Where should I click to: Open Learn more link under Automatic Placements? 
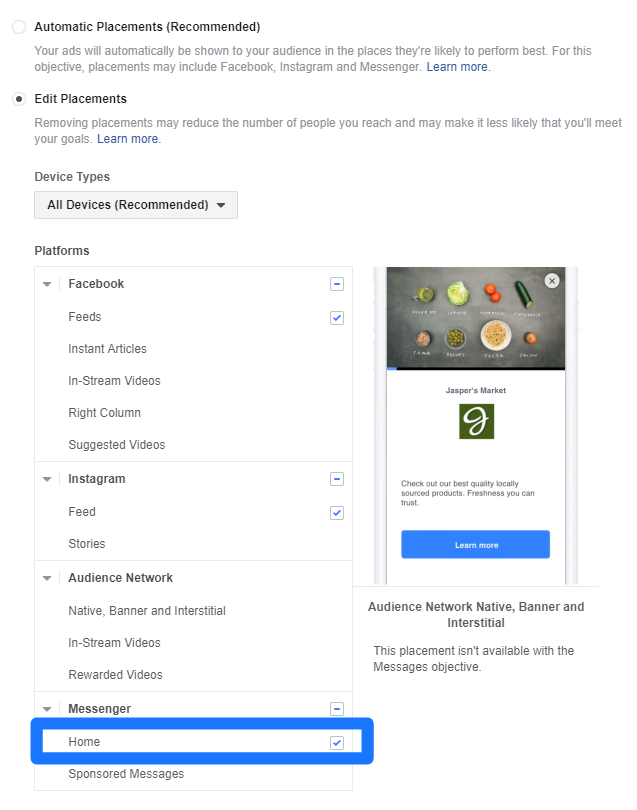coord(458,67)
